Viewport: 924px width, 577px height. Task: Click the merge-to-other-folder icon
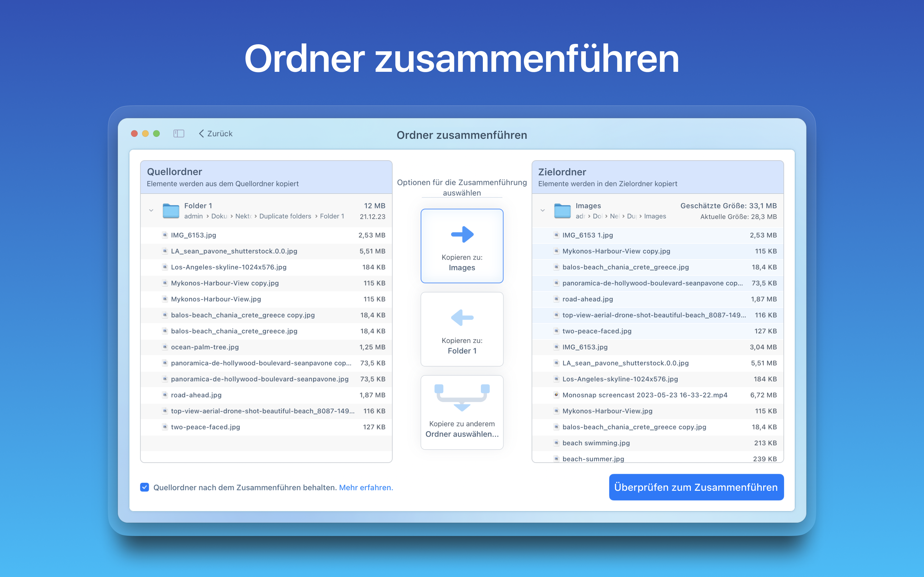[462, 397]
